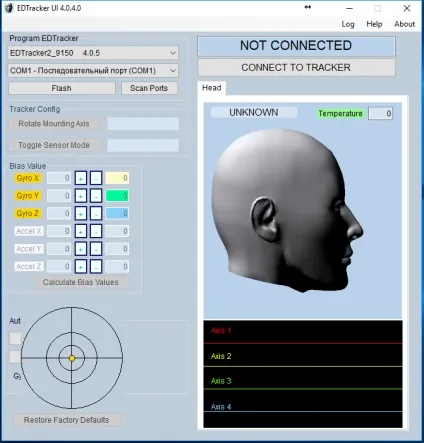Click the Temperature value field
Screen dimensions: 424x443
381,114
